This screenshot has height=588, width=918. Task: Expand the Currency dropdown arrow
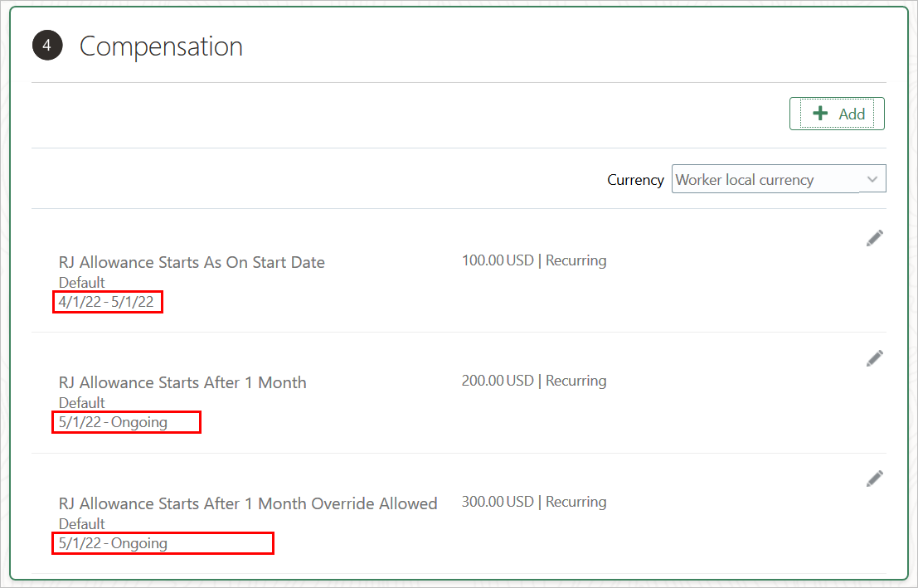pyautogui.click(x=872, y=179)
